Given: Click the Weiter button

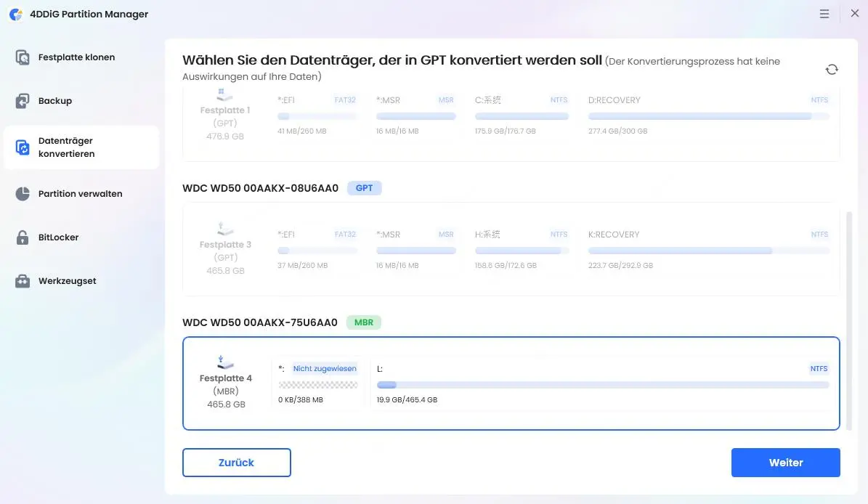Looking at the screenshot, I should tap(785, 463).
